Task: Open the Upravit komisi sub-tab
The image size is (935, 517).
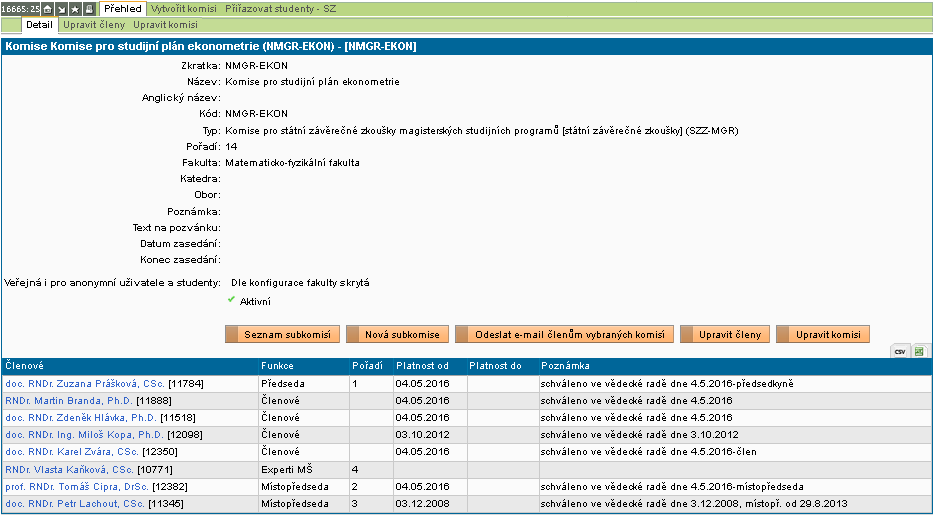Action: [164, 24]
